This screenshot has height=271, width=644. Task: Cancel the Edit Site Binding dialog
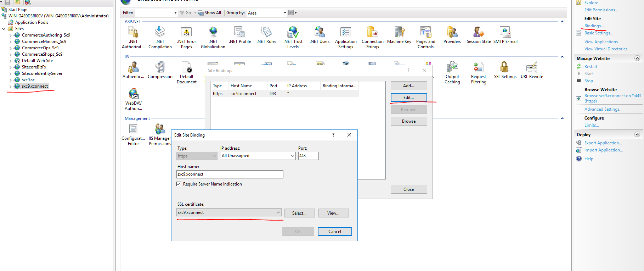(x=335, y=231)
